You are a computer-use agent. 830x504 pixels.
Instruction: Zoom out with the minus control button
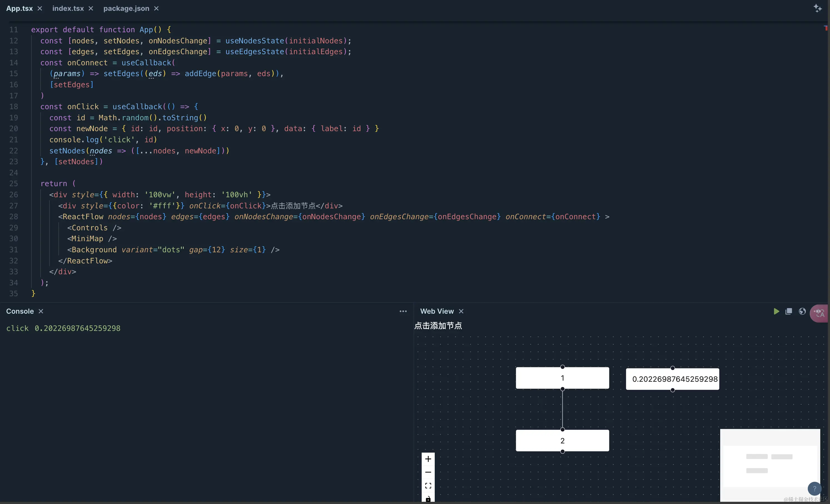428,472
